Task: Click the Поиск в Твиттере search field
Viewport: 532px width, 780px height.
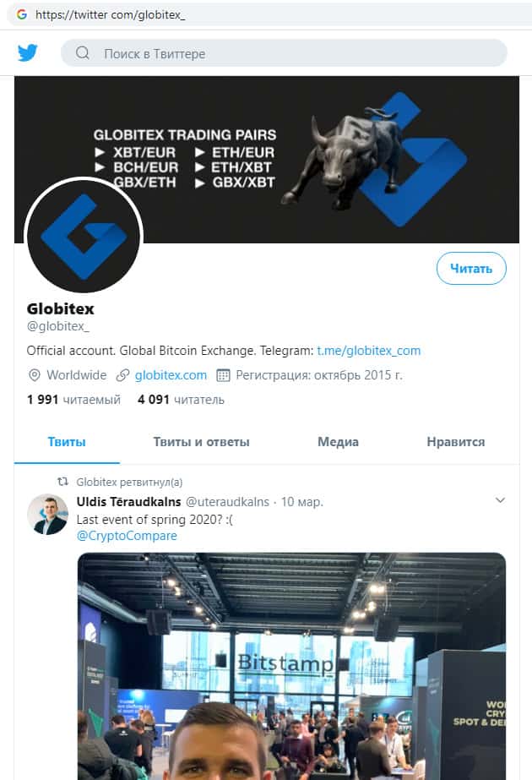Action: (x=284, y=53)
